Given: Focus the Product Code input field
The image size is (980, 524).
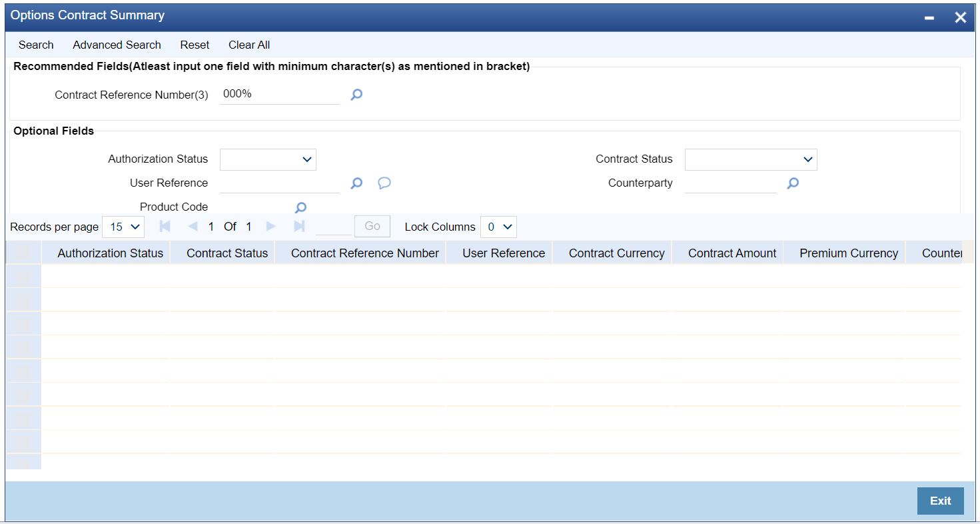Looking at the screenshot, I should [x=252, y=207].
